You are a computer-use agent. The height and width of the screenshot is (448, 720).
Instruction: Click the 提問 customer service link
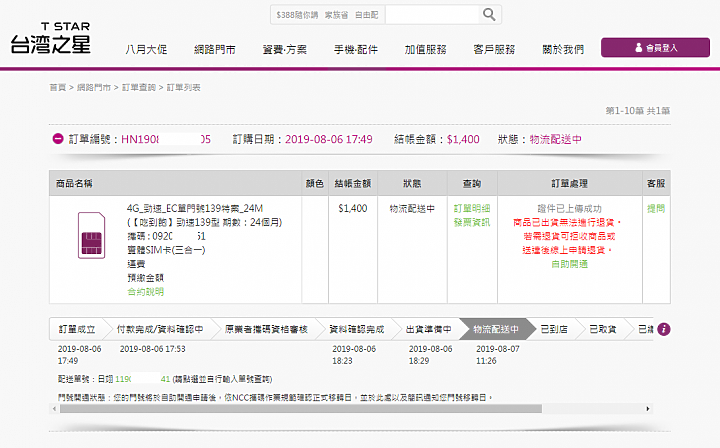click(656, 208)
